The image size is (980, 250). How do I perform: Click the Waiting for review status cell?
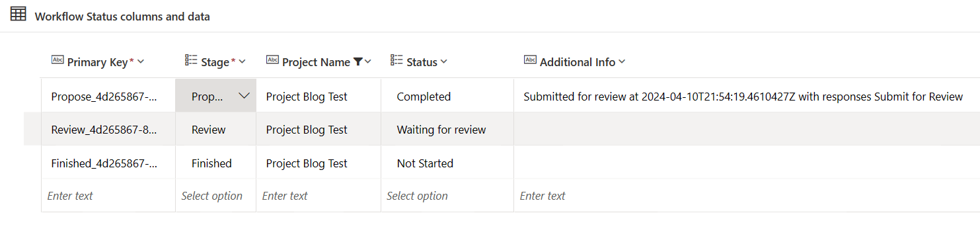click(447, 130)
